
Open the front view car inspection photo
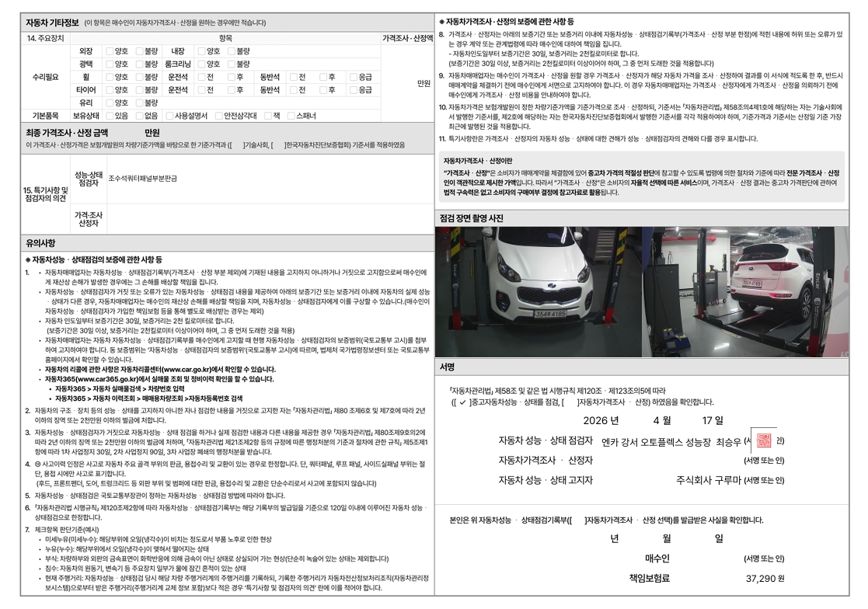538,291
